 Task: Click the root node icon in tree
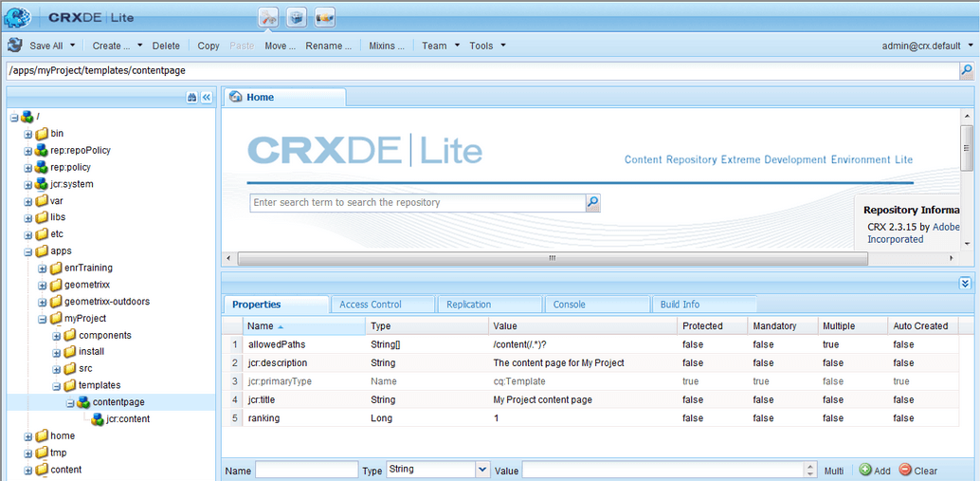click(x=27, y=117)
